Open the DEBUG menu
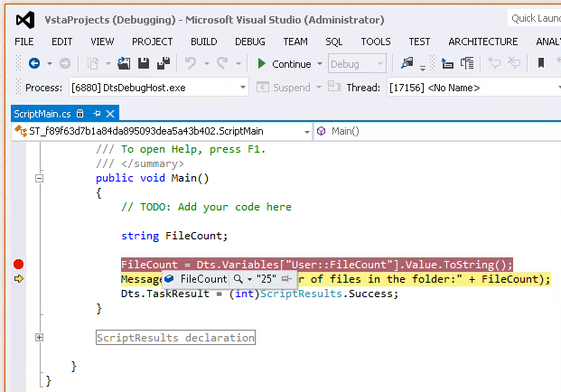 click(250, 42)
